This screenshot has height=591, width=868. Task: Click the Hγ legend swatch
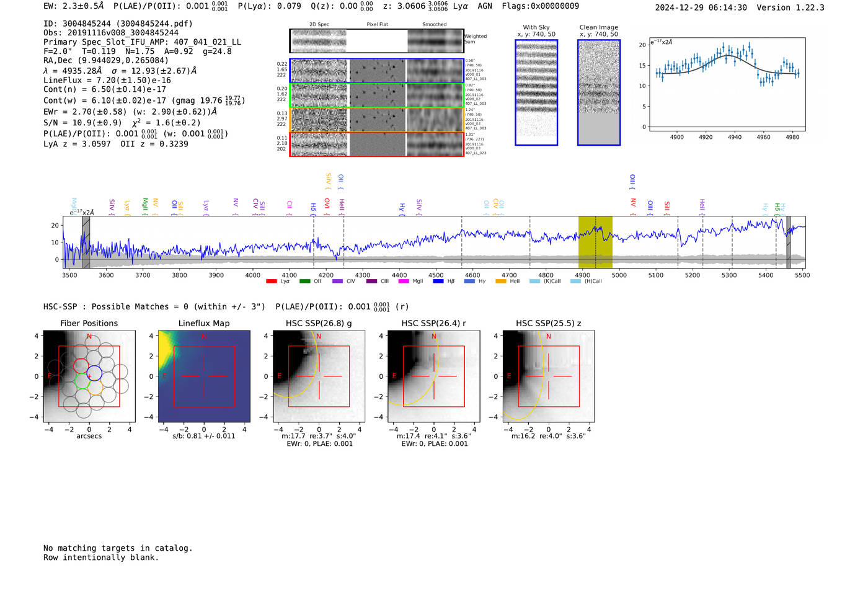470,282
